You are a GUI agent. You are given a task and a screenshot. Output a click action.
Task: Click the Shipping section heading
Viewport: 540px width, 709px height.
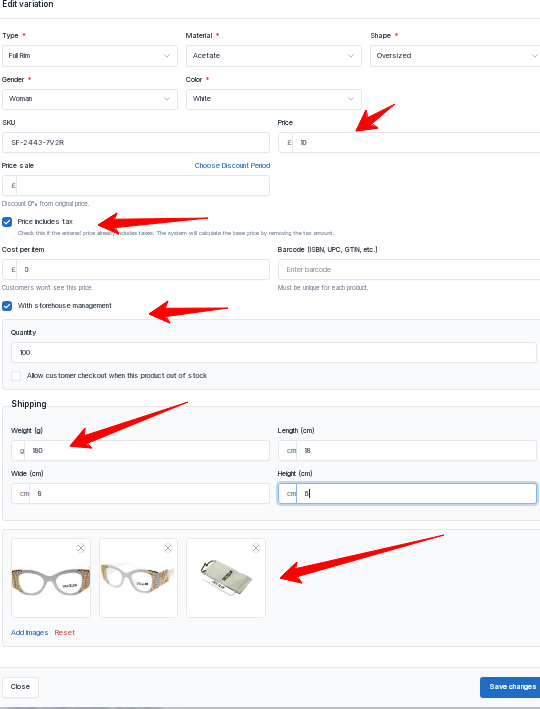click(x=29, y=404)
